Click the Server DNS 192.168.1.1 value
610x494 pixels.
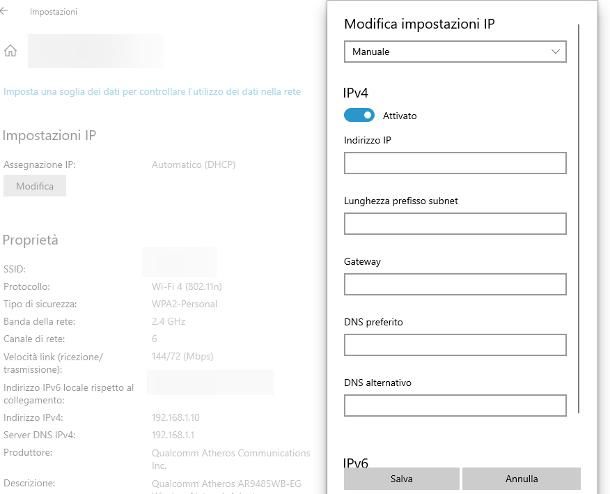[x=173, y=435]
